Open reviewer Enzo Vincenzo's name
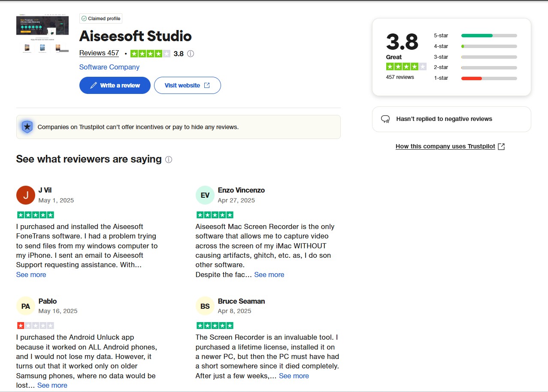 pyautogui.click(x=241, y=190)
